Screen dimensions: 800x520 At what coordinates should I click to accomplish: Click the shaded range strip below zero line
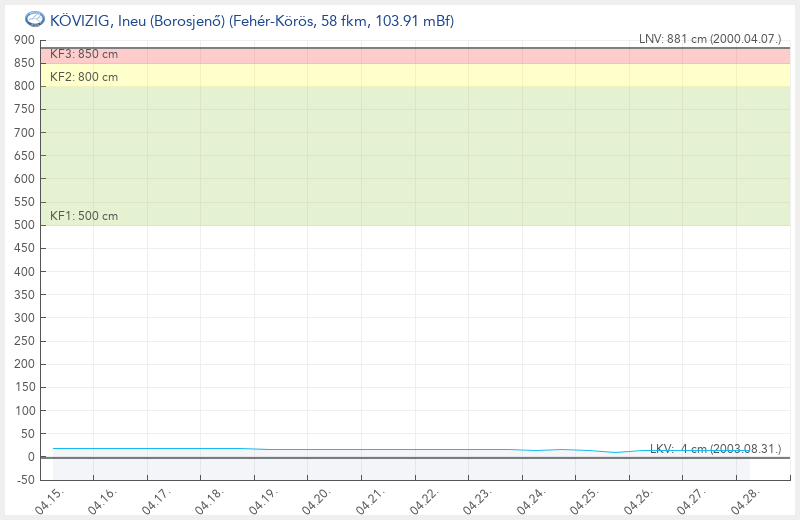tap(400, 468)
